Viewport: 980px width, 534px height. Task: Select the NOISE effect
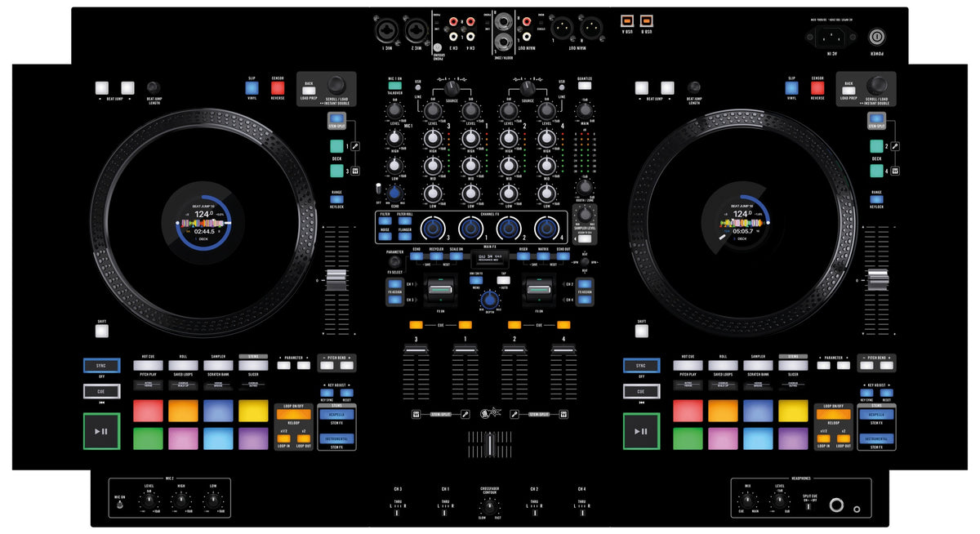[384, 235]
